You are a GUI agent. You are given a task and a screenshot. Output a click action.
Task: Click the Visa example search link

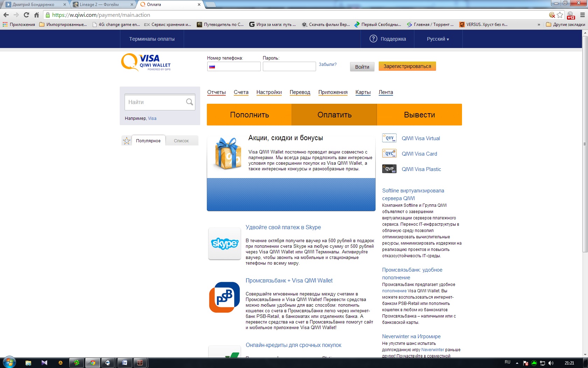(152, 118)
